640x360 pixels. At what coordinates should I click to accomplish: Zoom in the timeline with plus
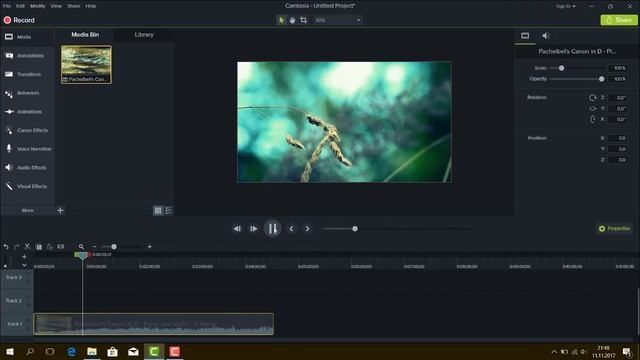coord(149,247)
